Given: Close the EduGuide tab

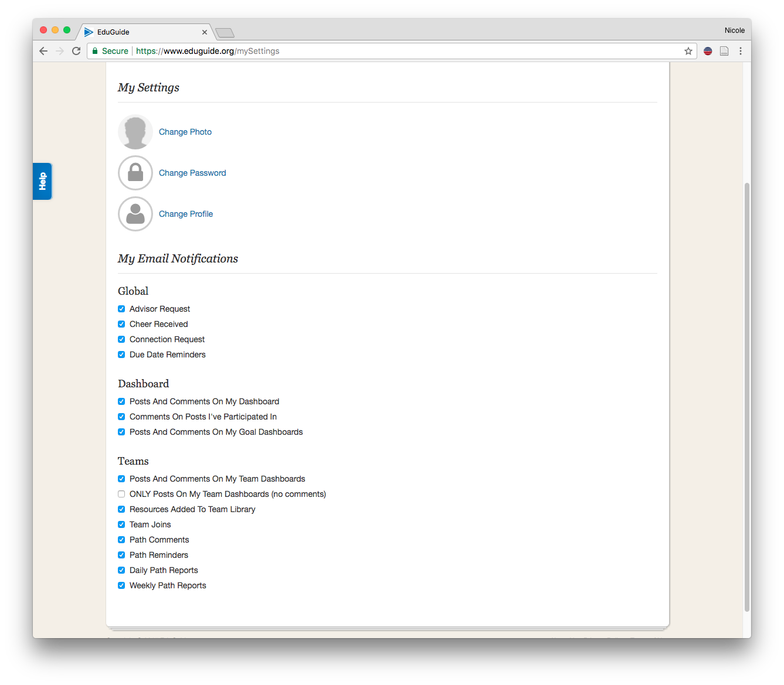Looking at the screenshot, I should click(x=205, y=32).
